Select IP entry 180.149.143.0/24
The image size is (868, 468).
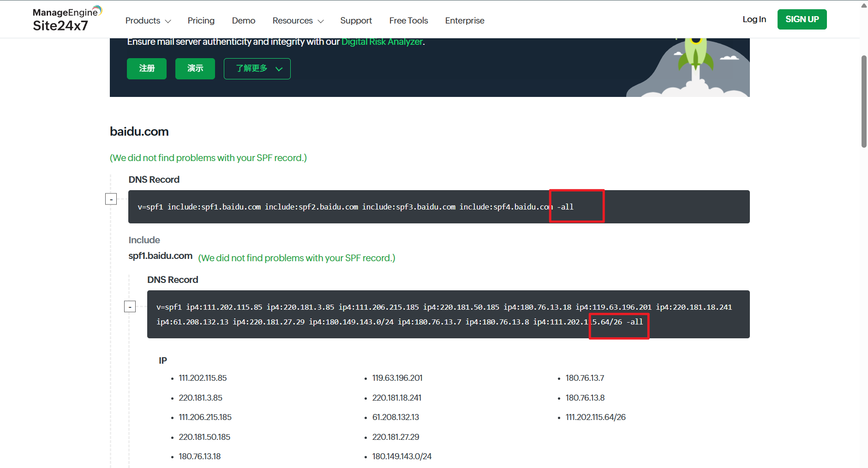click(x=402, y=456)
